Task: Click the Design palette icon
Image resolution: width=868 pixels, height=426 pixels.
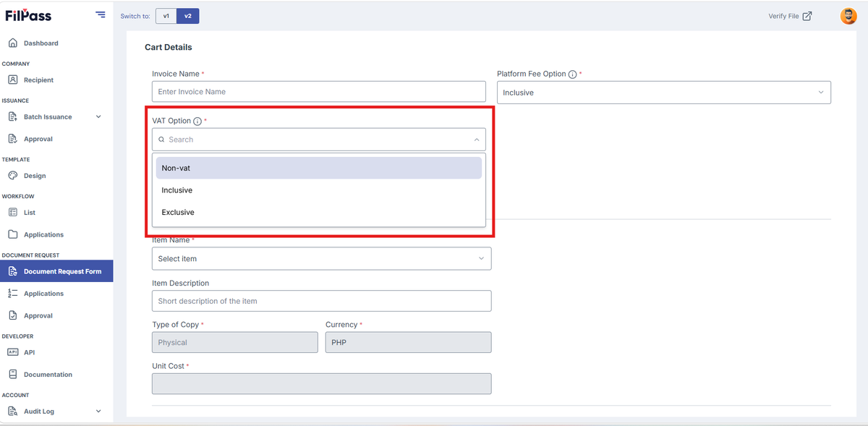Action: click(12, 176)
